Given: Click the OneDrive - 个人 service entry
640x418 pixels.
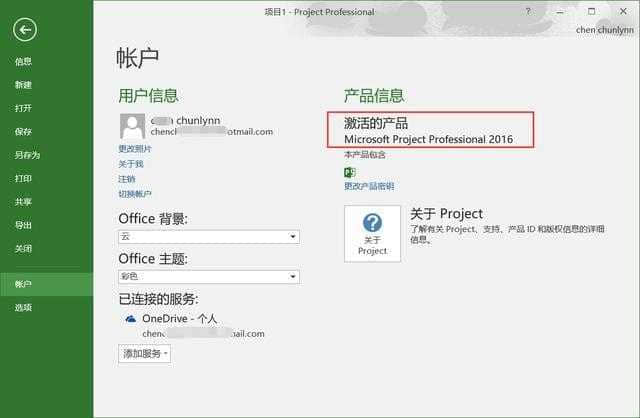Looking at the screenshot, I should point(179,318).
